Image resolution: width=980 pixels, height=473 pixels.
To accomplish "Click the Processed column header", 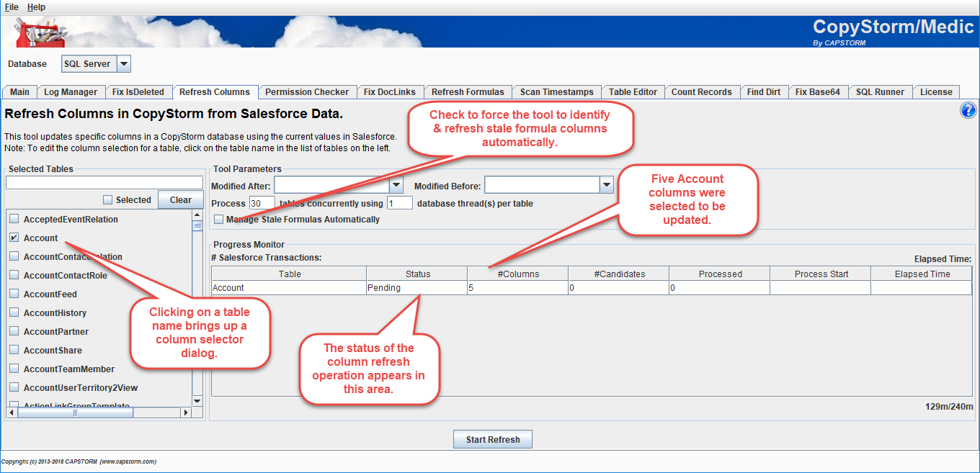I will pos(720,274).
